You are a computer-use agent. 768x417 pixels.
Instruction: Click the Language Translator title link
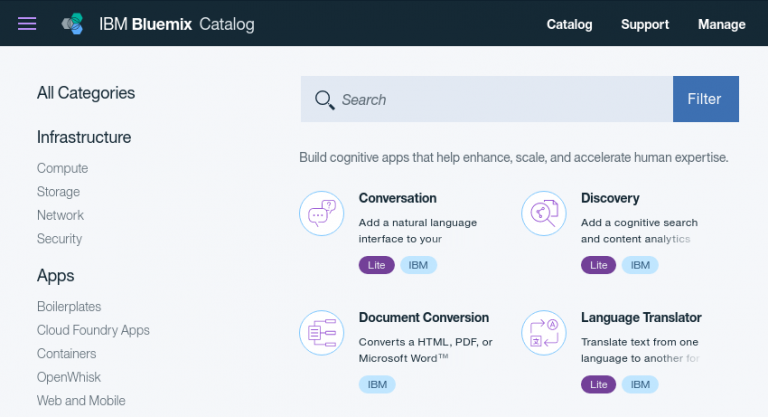tap(641, 318)
